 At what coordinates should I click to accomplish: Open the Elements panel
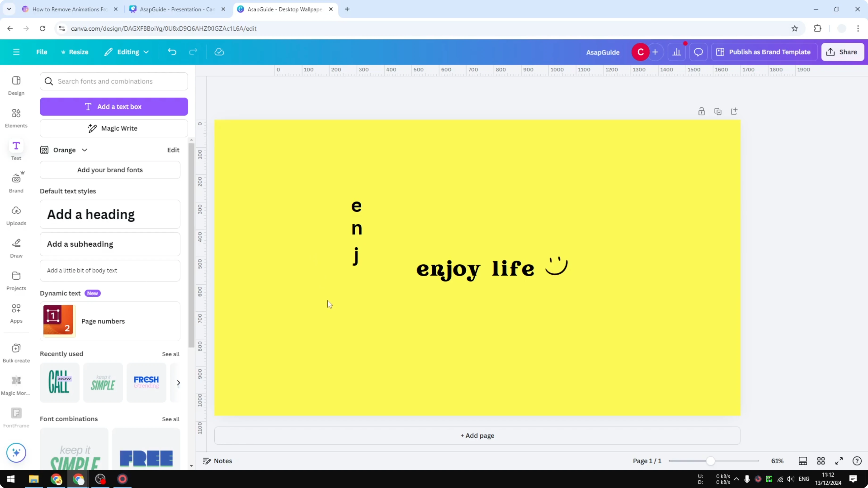click(16, 118)
